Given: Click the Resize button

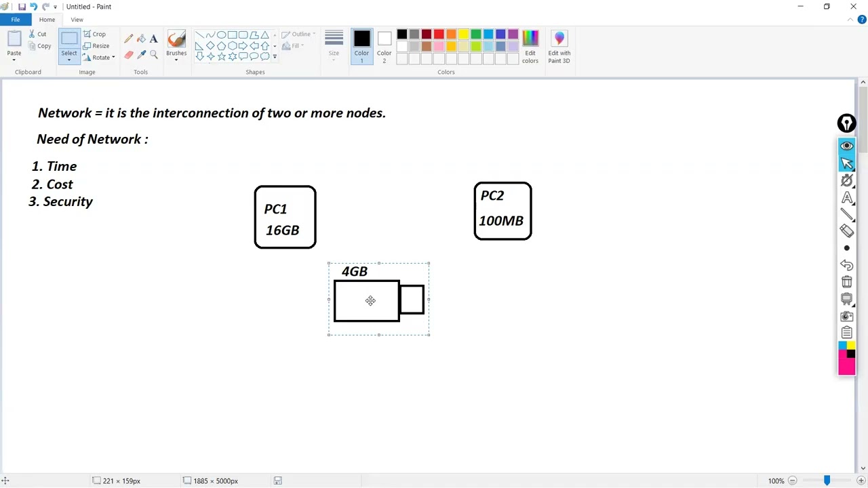Looking at the screenshot, I should 96,46.
